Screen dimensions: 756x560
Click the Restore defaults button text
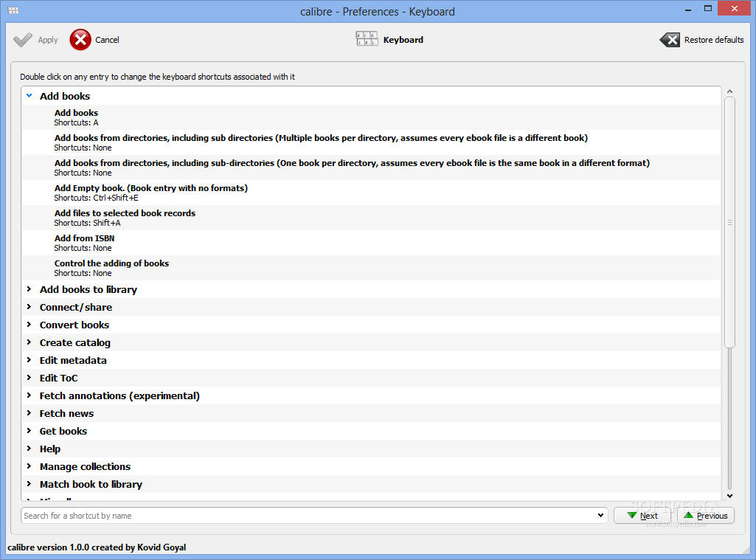click(x=714, y=40)
